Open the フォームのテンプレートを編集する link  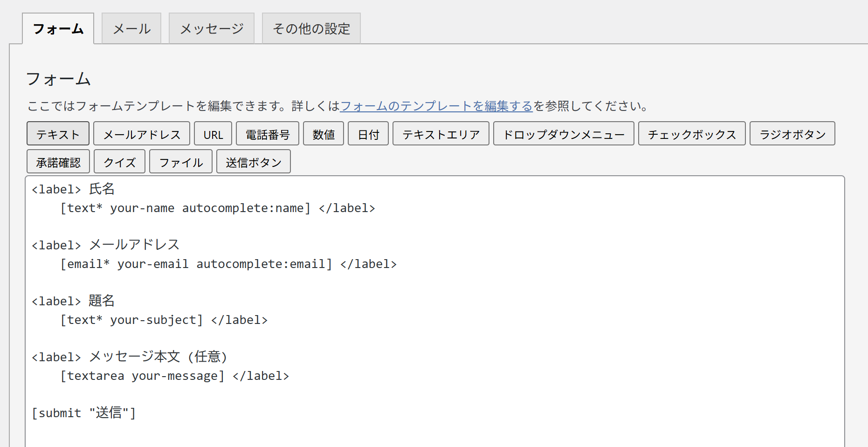coord(436,106)
